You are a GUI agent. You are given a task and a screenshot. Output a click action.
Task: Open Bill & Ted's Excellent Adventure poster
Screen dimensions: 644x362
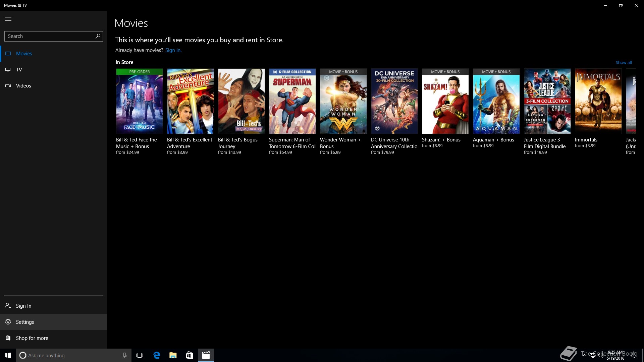tap(191, 101)
